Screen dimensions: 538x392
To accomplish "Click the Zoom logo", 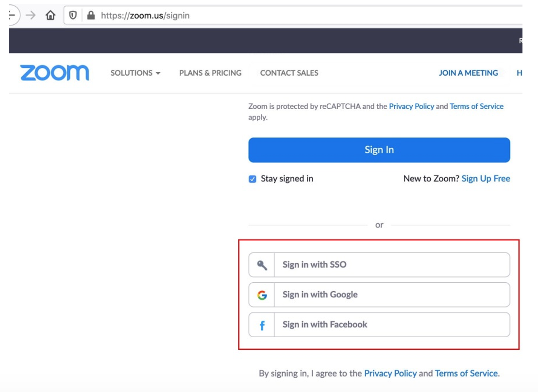I will (x=54, y=73).
